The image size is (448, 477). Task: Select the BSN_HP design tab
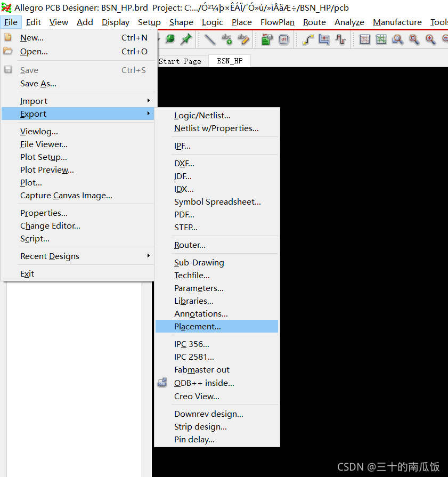(x=229, y=61)
